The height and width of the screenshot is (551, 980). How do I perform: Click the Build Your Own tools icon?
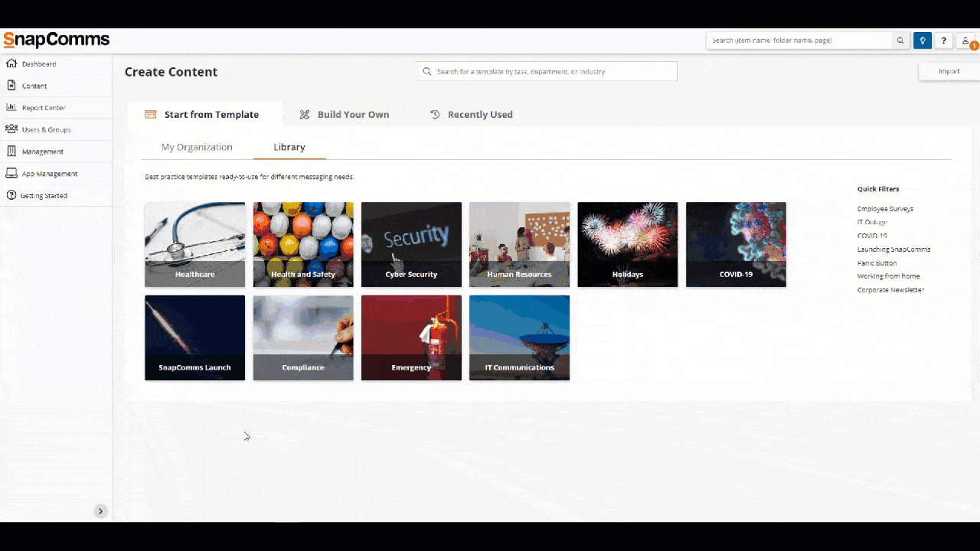pos(304,115)
